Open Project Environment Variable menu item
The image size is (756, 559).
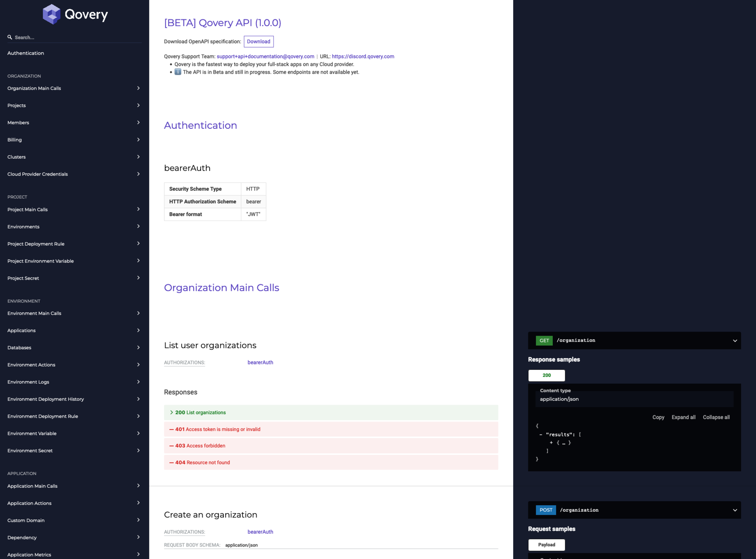point(74,261)
